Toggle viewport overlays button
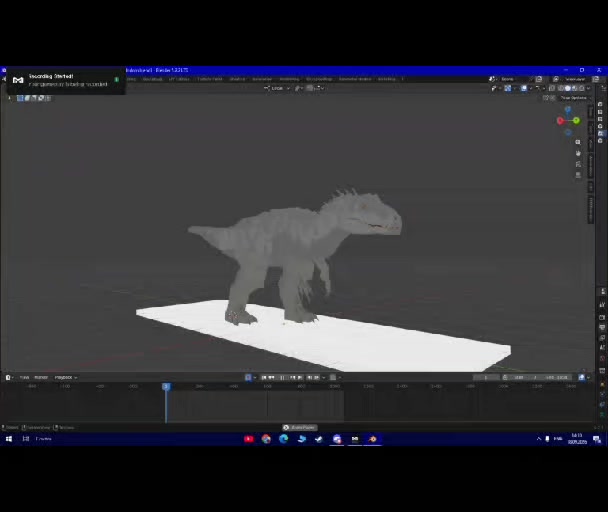608x512 pixels. tap(524, 88)
